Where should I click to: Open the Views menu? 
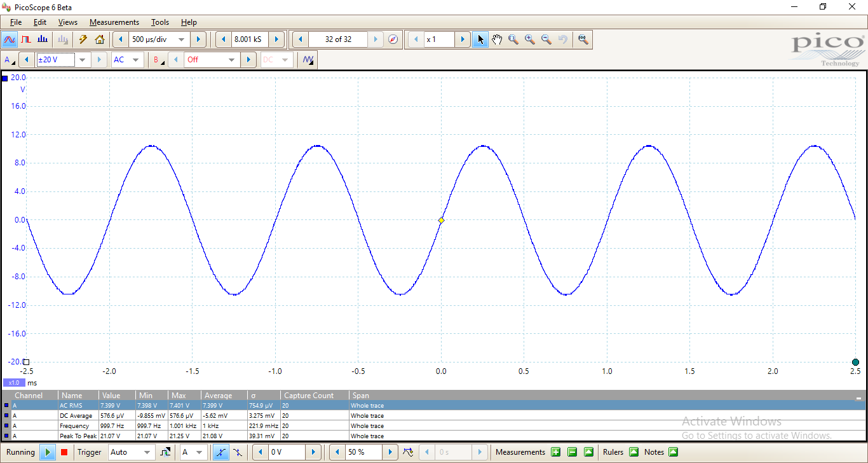[68, 22]
